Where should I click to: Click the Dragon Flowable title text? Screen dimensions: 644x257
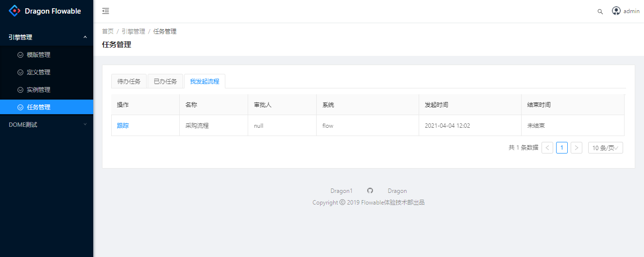point(53,11)
